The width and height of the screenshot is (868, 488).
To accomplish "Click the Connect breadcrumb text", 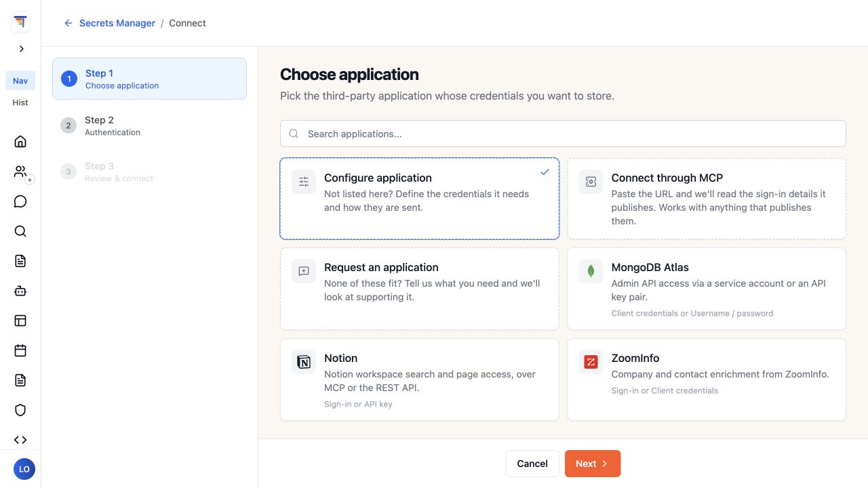I will click(187, 23).
